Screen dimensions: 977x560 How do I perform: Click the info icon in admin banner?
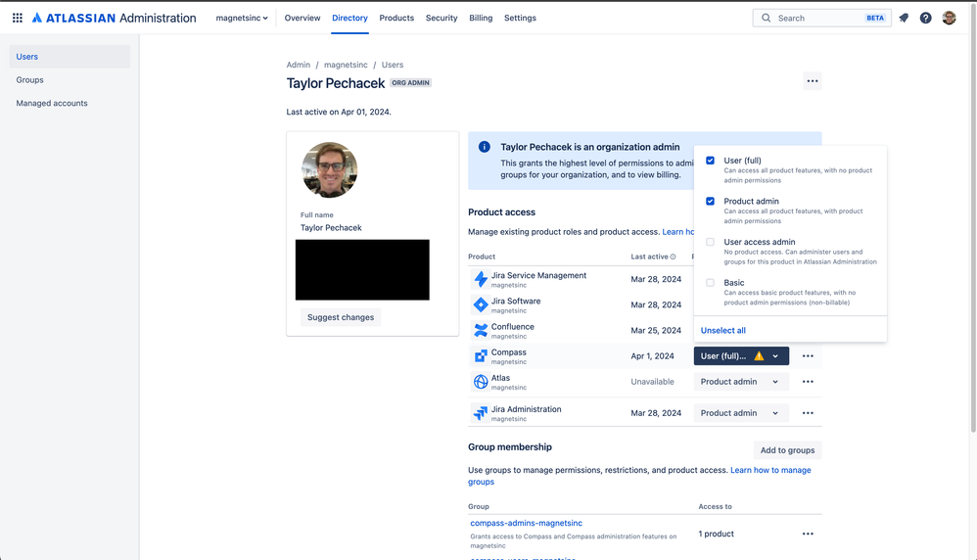(485, 147)
